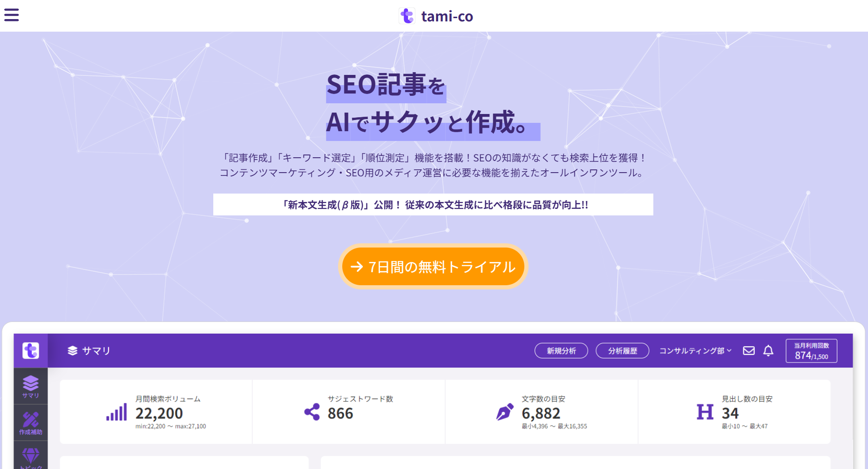The width and height of the screenshot is (868, 469).
Task: Expand the コンサルティング部 dropdown
Action: (x=695, y=351)
